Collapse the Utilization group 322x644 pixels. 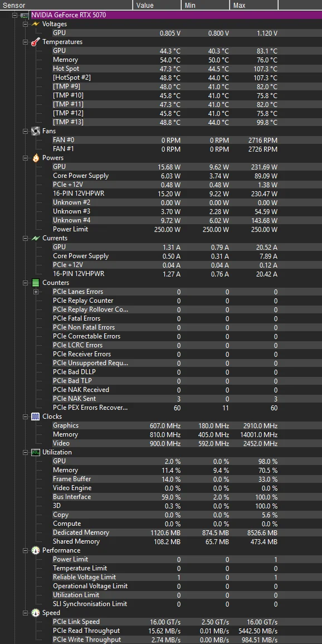point(26,452)
